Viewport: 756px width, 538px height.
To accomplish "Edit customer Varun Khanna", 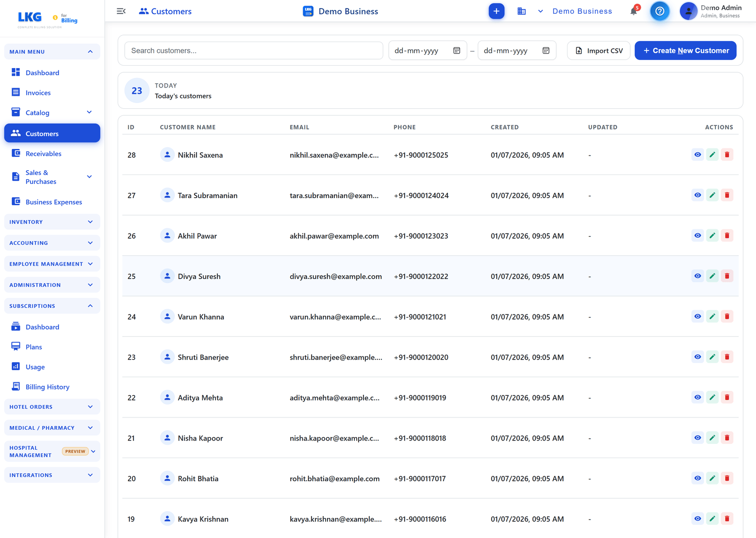I will click(x=712, y=316).
